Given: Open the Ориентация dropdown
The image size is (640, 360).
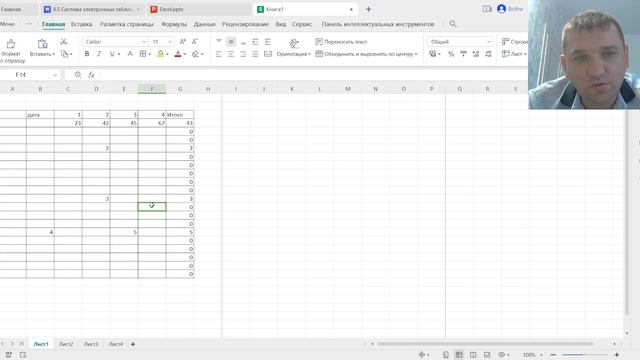Looking at the screenshot, I should 293,54.
